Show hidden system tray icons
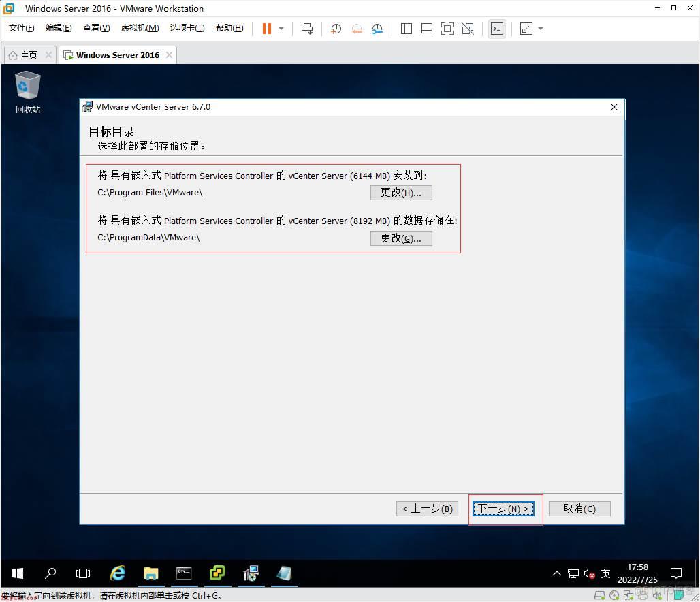This screenshot has height=602, width=700. click(x=557, y=573)
